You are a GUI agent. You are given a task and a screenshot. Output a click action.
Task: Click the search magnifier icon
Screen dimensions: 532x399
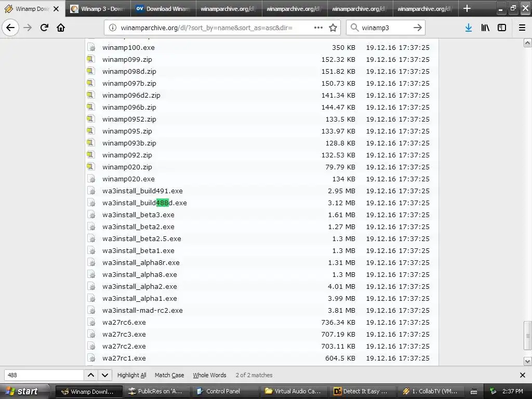354,28
